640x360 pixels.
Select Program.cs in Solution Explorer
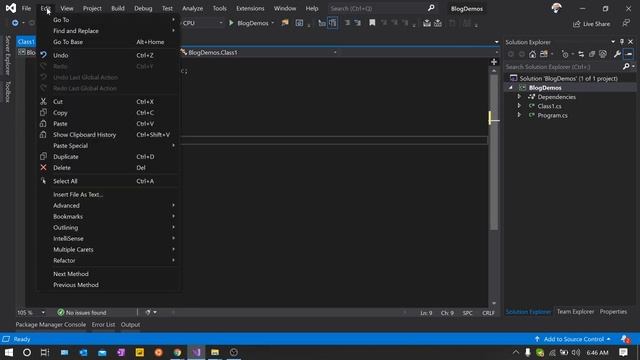click(552, 116)
